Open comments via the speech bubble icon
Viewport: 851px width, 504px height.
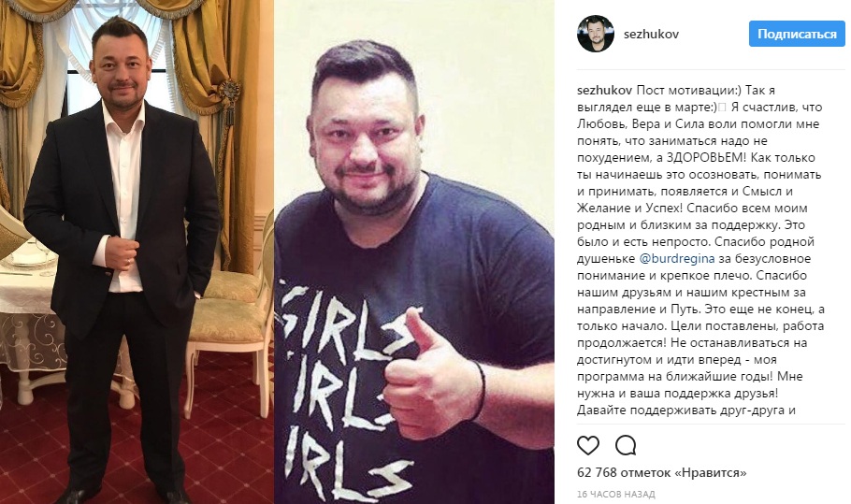[x=626, y=445]
